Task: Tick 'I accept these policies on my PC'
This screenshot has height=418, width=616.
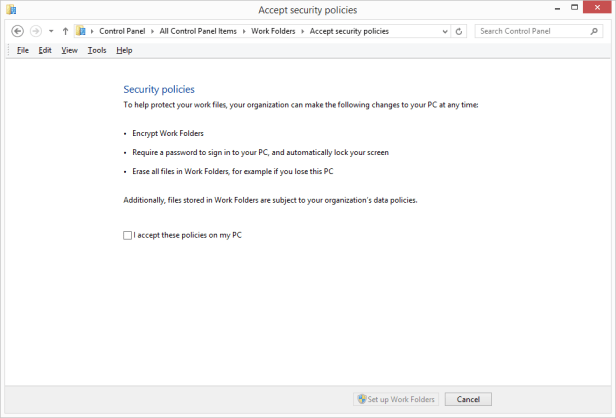Action: [127, 235]
